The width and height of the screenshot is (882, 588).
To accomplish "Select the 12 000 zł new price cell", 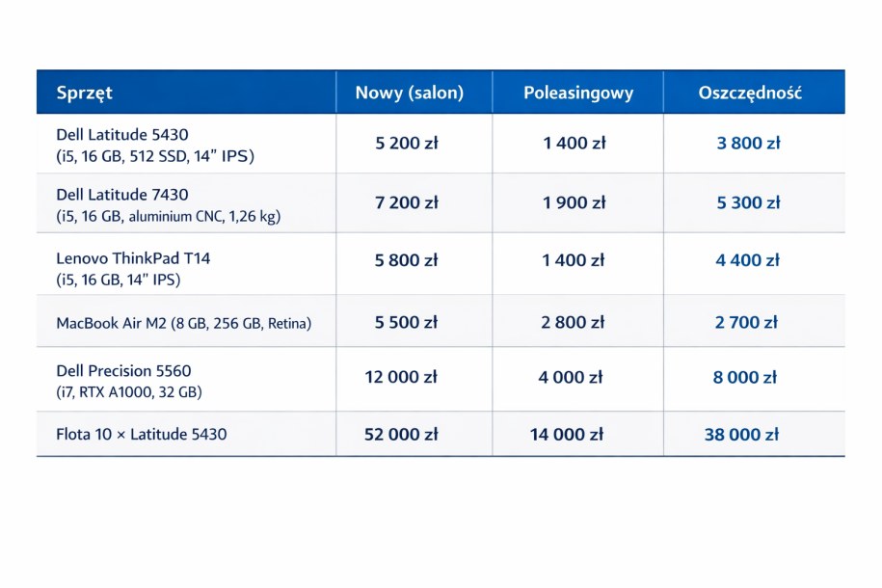I will coord(402,377).
